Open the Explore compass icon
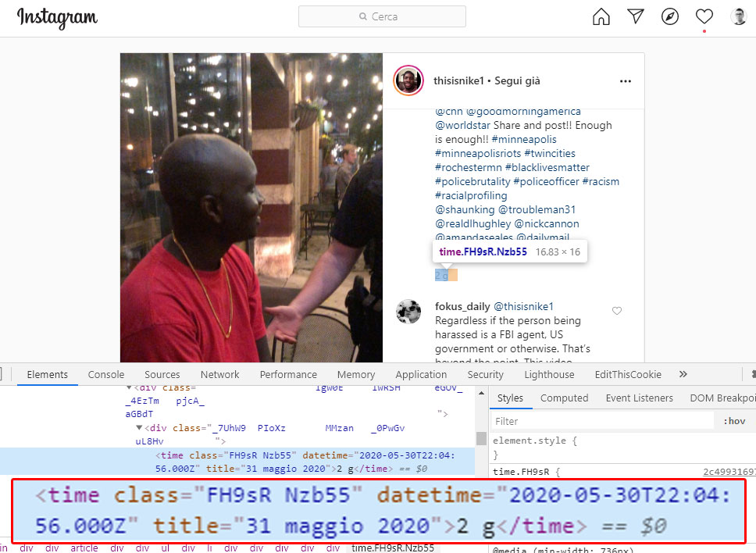 669,17
